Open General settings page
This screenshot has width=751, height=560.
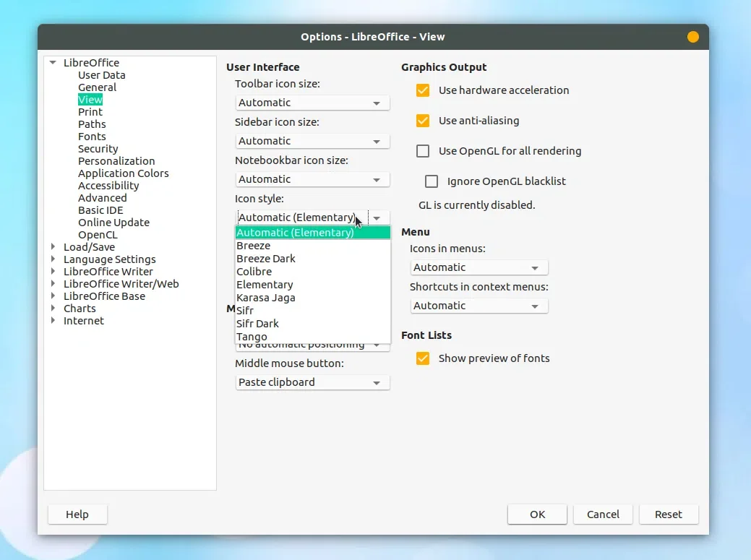point(98,87)
